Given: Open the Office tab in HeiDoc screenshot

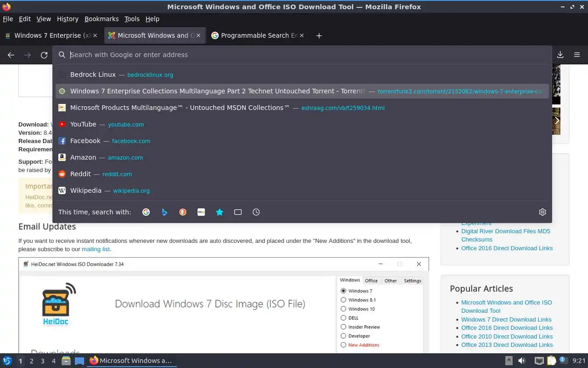Looking at the screenshot, I should (x=371, y=281).
